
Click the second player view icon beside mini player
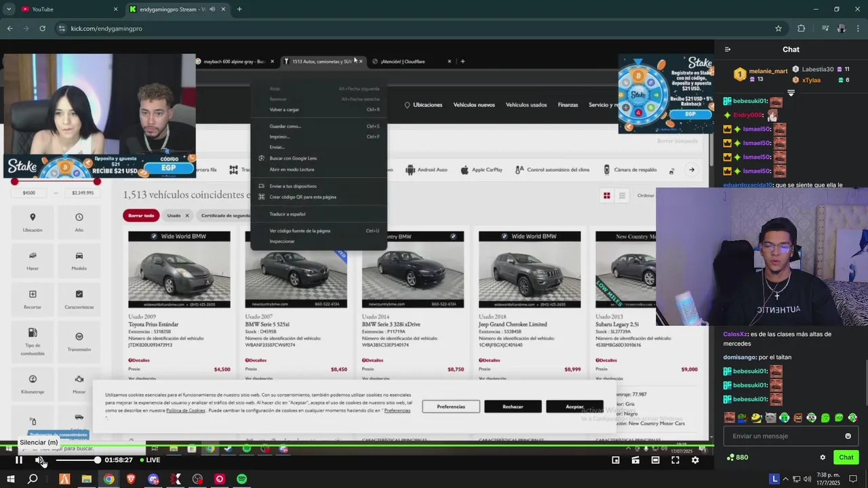click(x=635, y=460)
